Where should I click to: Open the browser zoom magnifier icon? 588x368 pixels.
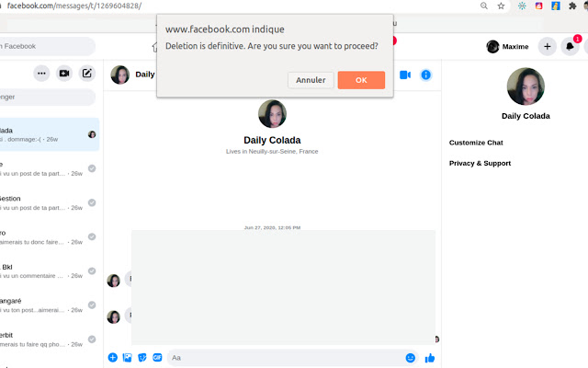pos(484,6)
